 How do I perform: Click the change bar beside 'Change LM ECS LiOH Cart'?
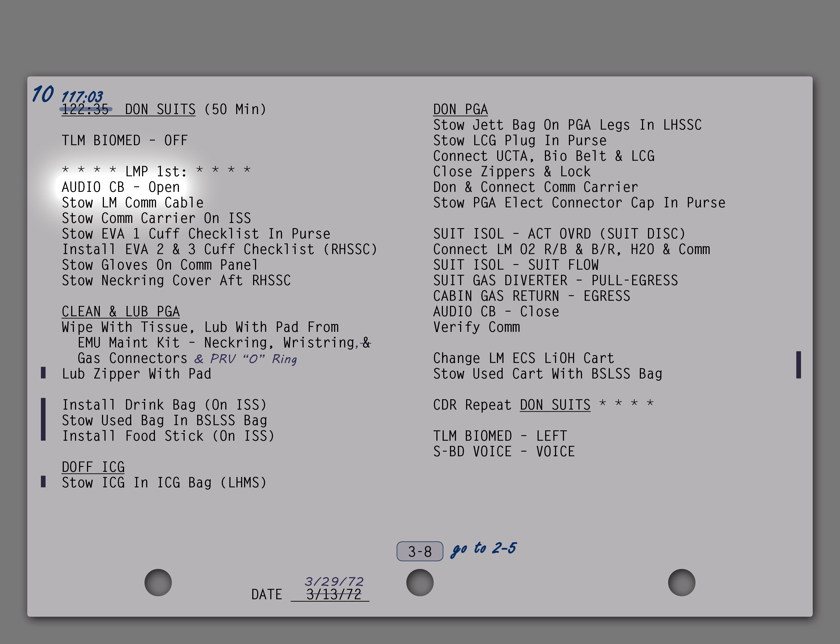tap(798, 365)
